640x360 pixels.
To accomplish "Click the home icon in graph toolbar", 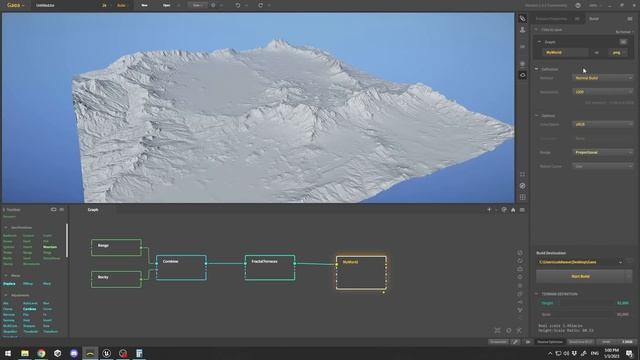I will click(x=513, y=210).
